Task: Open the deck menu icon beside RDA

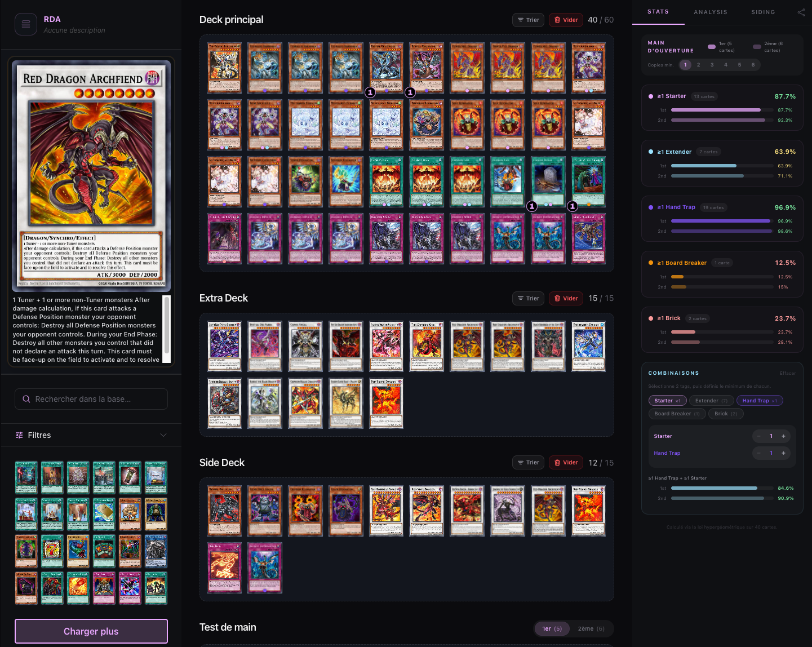Action: coord(26,24)
